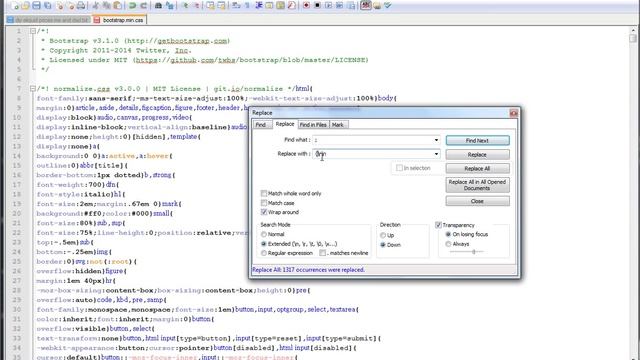Screen dimensions: 640x360
Task: Toggle Show All Characters toolbar icon
Action: (x=247, y=5)
